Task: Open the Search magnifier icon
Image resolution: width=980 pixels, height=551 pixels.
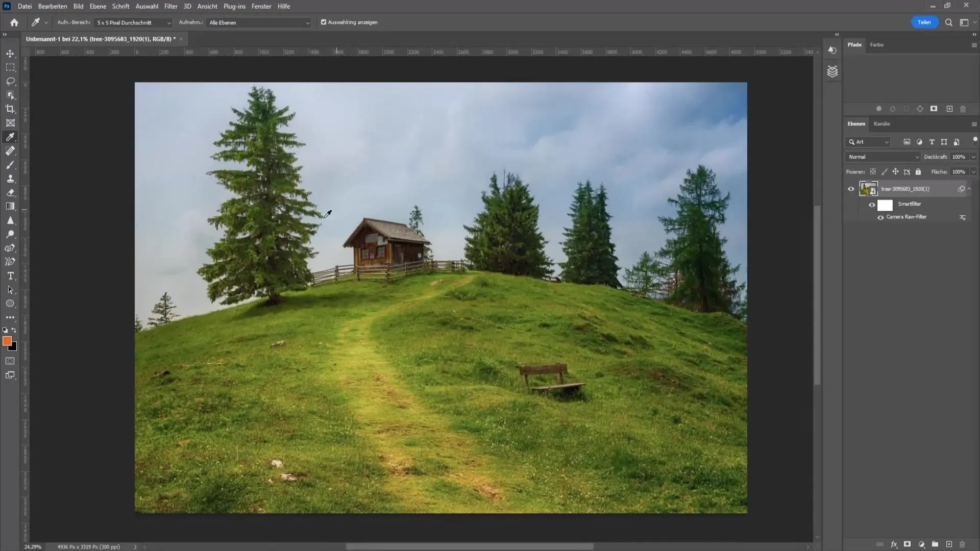Action: 949,22
